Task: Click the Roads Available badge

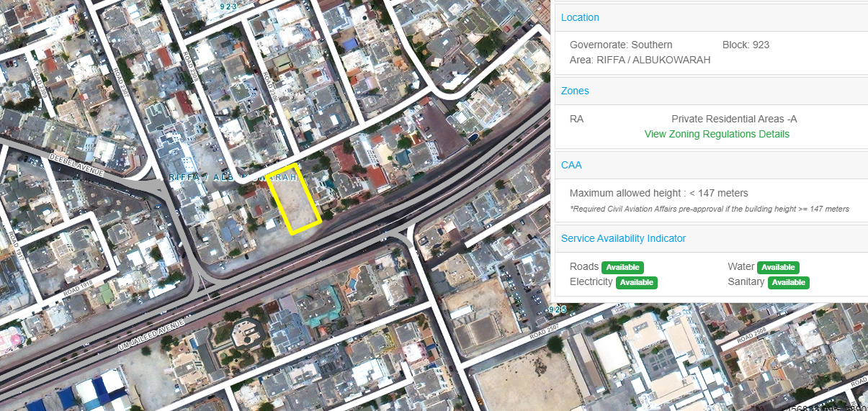Action: 622,267
